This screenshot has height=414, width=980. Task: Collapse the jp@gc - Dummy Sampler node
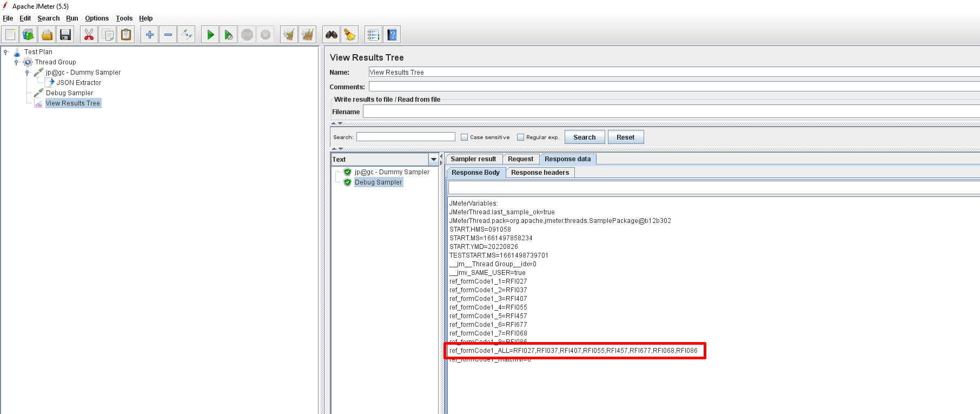(x=27, y=73)
